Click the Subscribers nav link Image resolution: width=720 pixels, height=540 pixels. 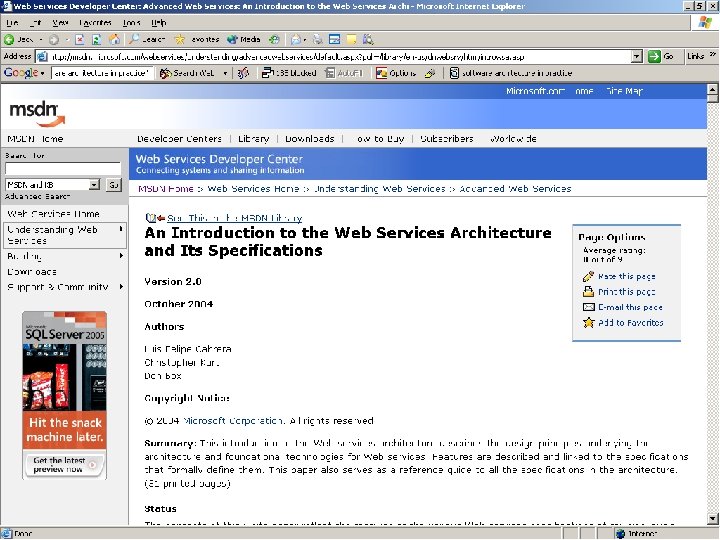(447, 139)
